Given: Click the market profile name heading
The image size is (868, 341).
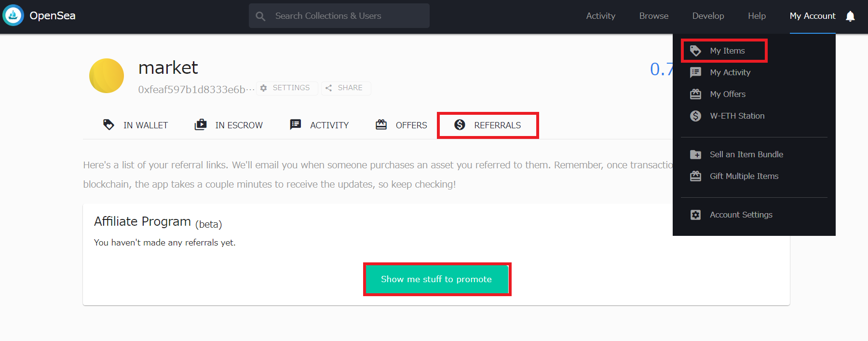Looking at the screenshot, I should click(168, 68).
